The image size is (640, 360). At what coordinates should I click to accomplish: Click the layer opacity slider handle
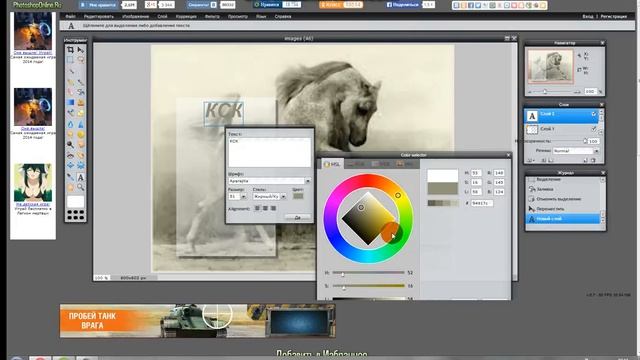tap(585, 141)
